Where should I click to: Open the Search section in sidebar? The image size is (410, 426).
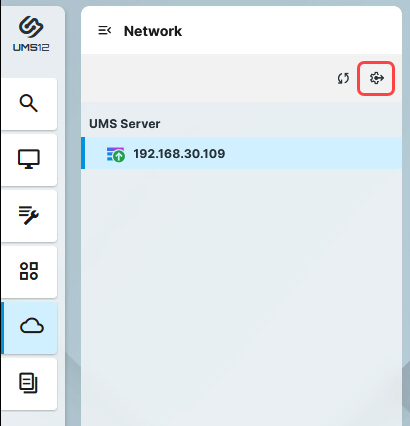click(29, 104)
